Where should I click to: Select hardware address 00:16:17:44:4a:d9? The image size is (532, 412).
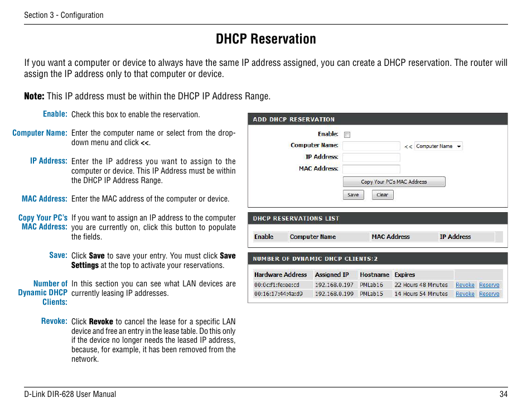(278, 294)
